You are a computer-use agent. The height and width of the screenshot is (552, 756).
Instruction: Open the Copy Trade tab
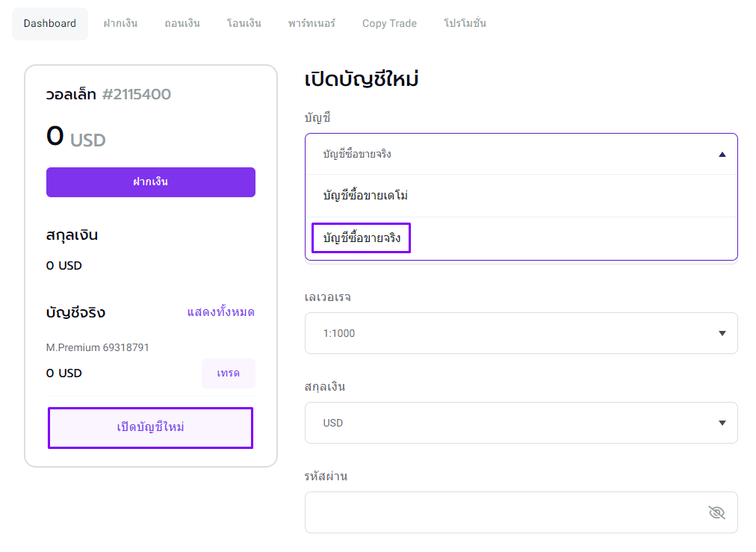click(x=389, y=24)
